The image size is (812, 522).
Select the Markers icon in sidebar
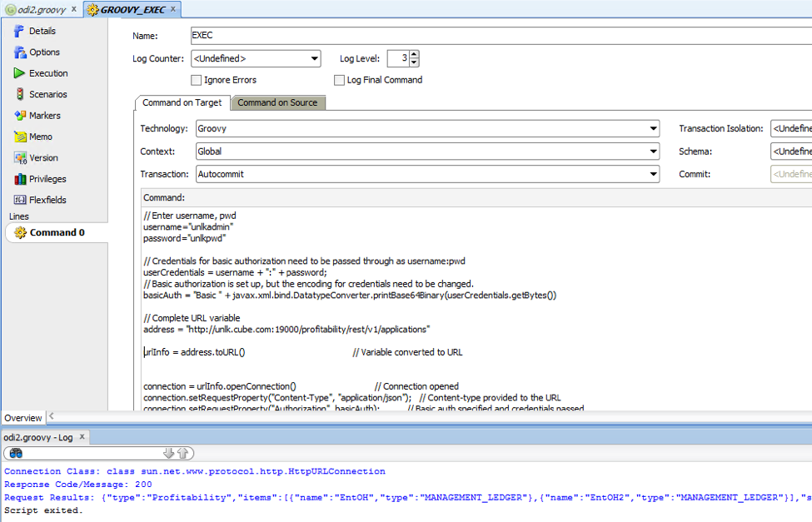coord(19,116)
